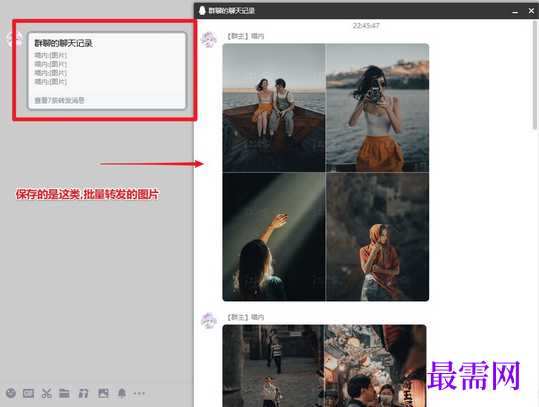Open the woman holding camera photo

click(377, 108)
